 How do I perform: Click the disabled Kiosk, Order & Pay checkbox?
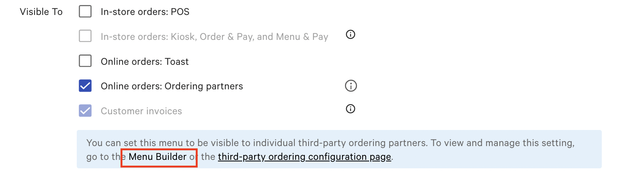click(x=85, y=36)
